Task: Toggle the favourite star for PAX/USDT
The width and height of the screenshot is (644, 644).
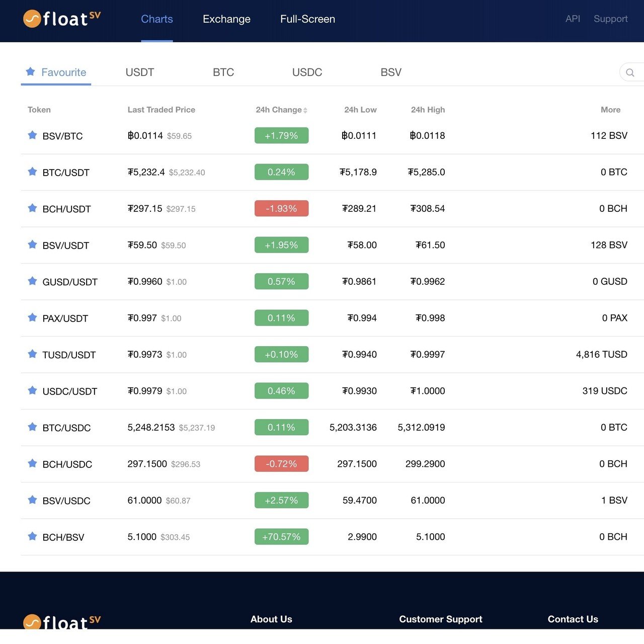Action: coord(33,317)
